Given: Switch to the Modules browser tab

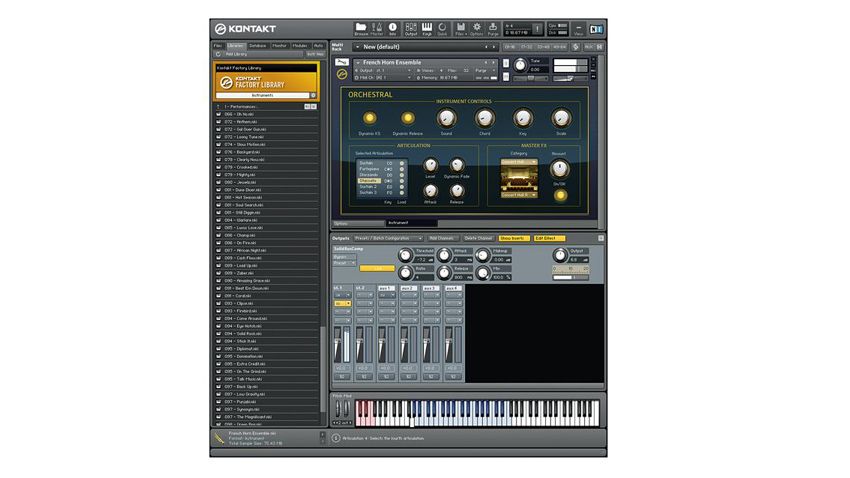Looking at the screenshot, I should coord(300,46).
